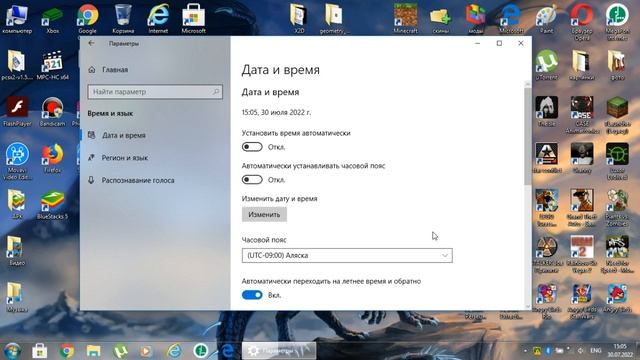Launch Firefox desktop shortcut
The height and width of the screenshot is (360, 640).
point(52,158)
